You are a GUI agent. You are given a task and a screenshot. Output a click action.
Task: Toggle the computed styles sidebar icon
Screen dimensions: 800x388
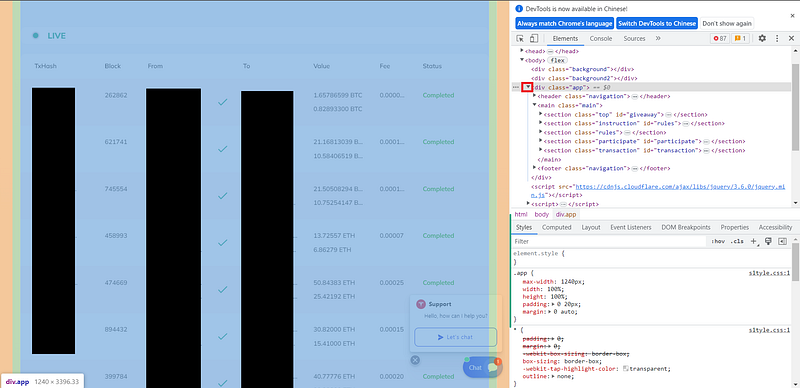tap(782, 241)
